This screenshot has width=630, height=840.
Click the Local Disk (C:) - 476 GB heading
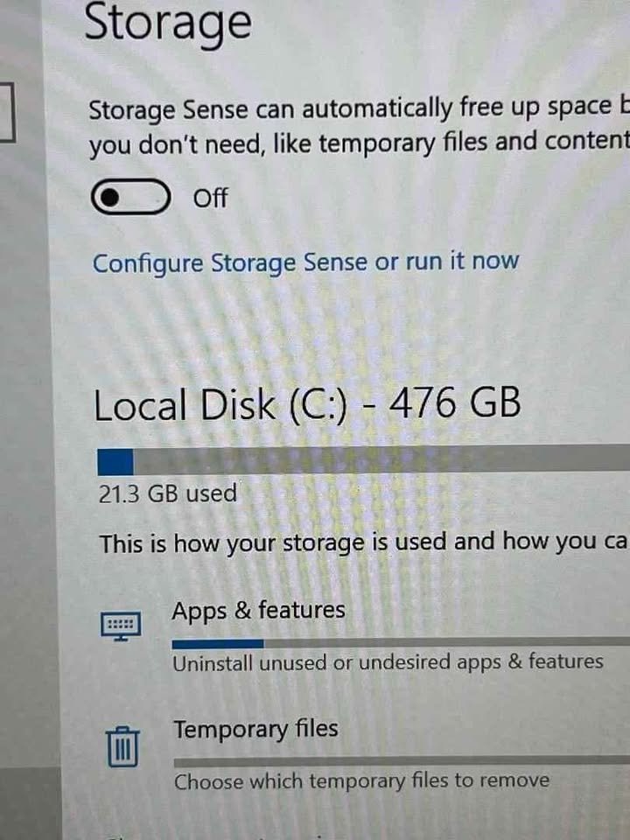[307, 405]
